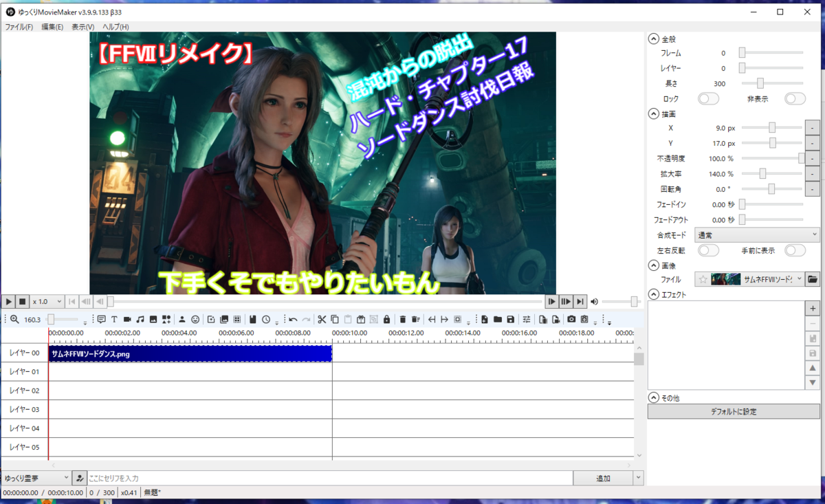The image size is (825, 504).
Task: Capture a snapshot with the camera icon
Action: [571, 320]
